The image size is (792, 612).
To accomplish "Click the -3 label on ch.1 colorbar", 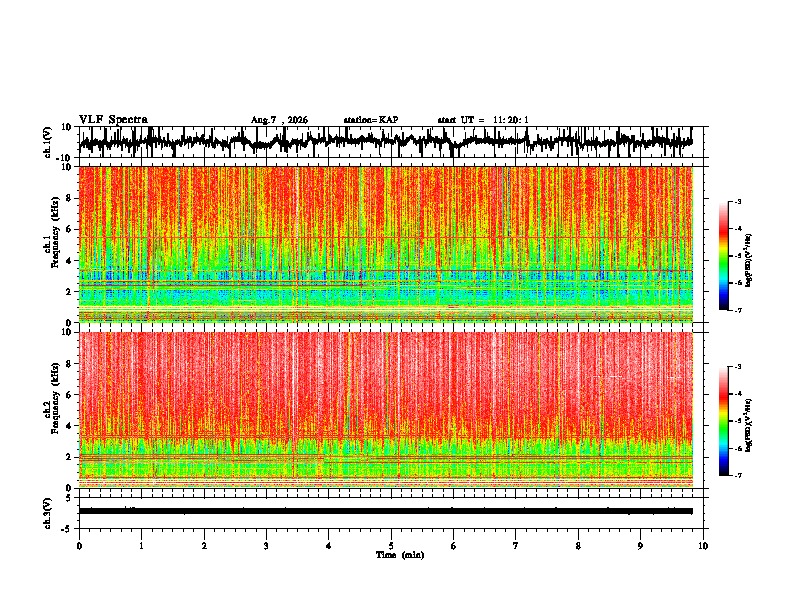I will pyautogui.click(x=737, y=202).
